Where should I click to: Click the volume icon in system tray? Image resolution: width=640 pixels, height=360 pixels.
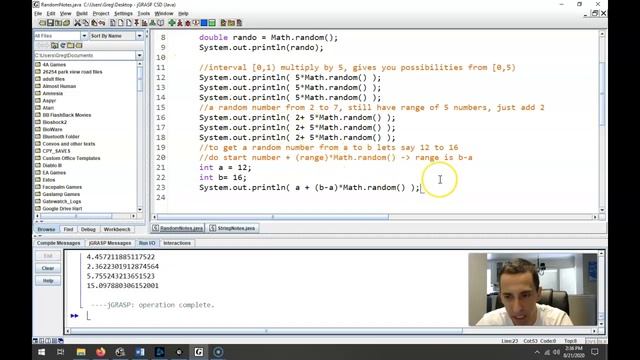(x=556, y=352)
